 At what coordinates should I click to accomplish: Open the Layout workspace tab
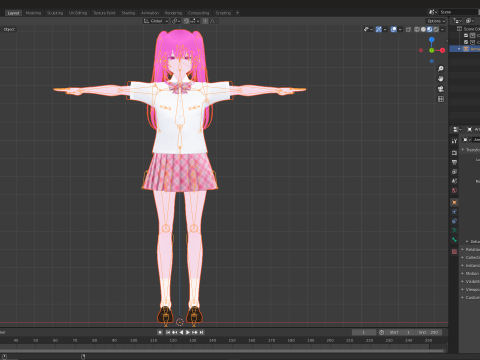[13, 13]
